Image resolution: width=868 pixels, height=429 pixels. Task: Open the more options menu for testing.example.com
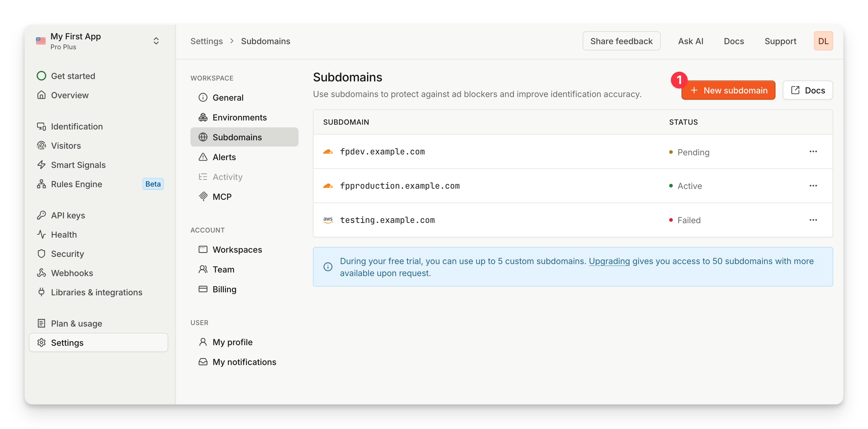coord(813,220)
